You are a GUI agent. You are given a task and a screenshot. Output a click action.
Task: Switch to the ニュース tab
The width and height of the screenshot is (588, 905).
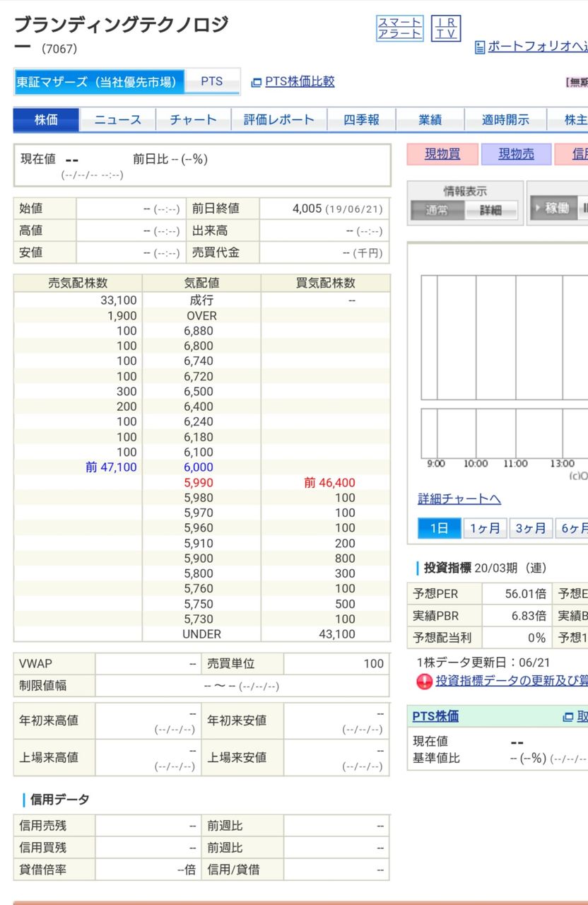click(117, 120)
